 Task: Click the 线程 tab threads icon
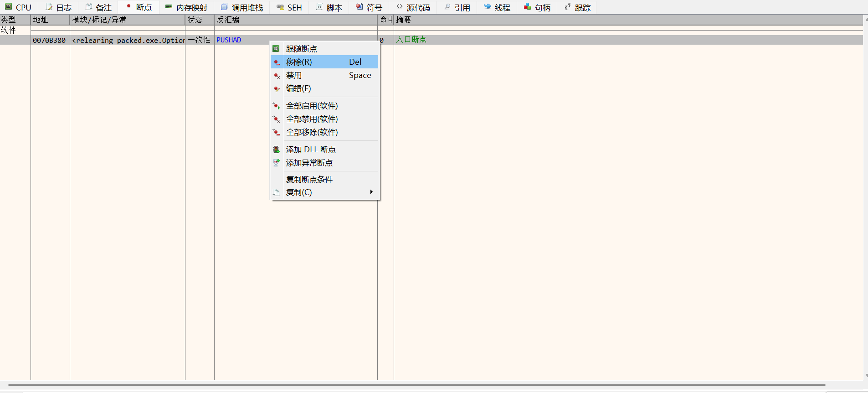(x=487, y=7)
